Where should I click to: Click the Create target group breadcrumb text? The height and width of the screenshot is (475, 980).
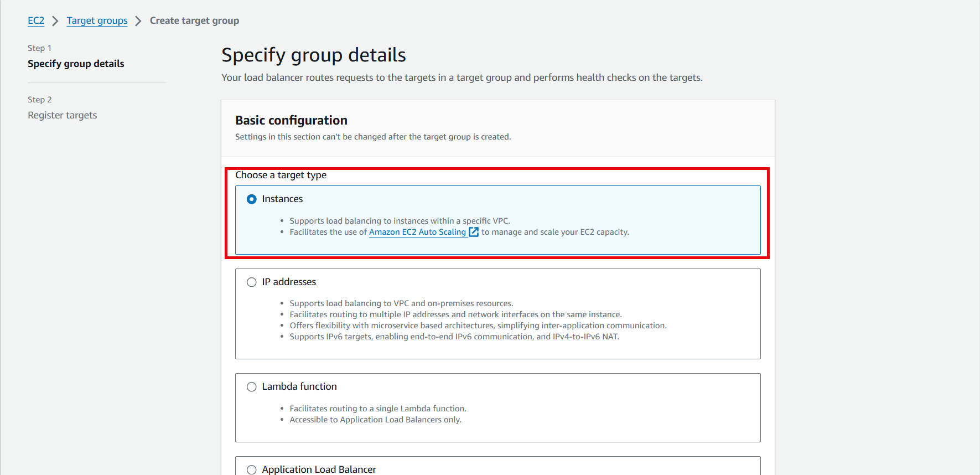[194, 20]
